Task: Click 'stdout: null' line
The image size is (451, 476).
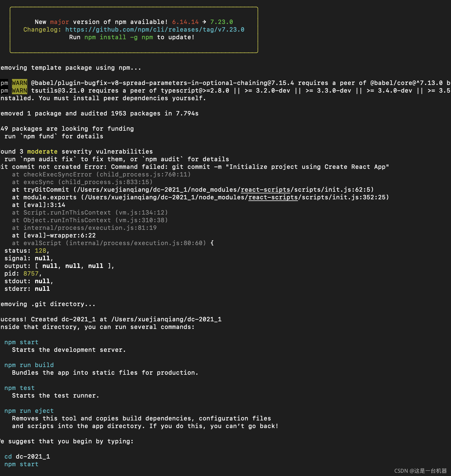Action: (29, 281)
